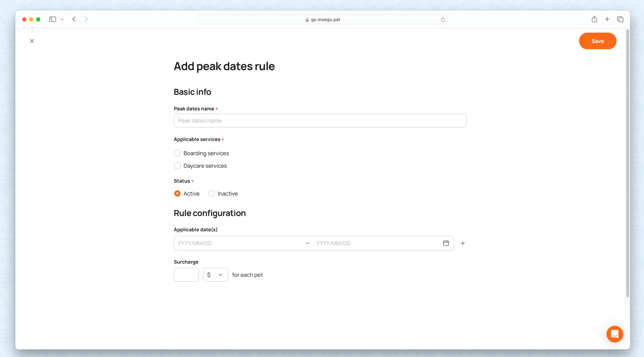Select the Active status radio
The height and width of the screenshot is (357, 644).
(177, 194)
